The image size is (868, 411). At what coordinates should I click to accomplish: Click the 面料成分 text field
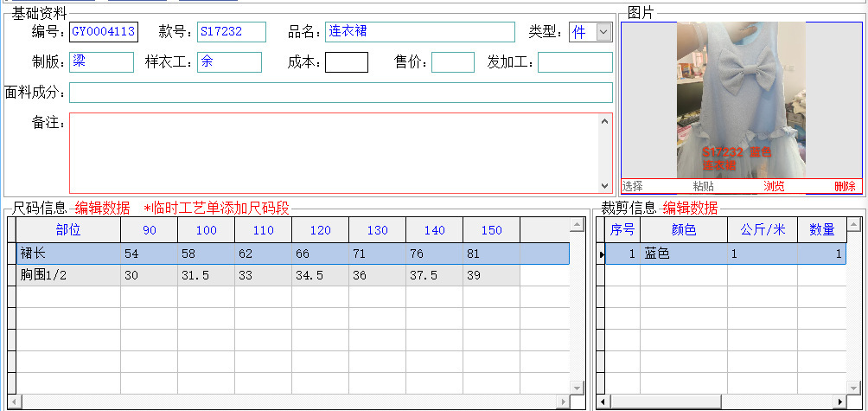click(x=341, y=93)
